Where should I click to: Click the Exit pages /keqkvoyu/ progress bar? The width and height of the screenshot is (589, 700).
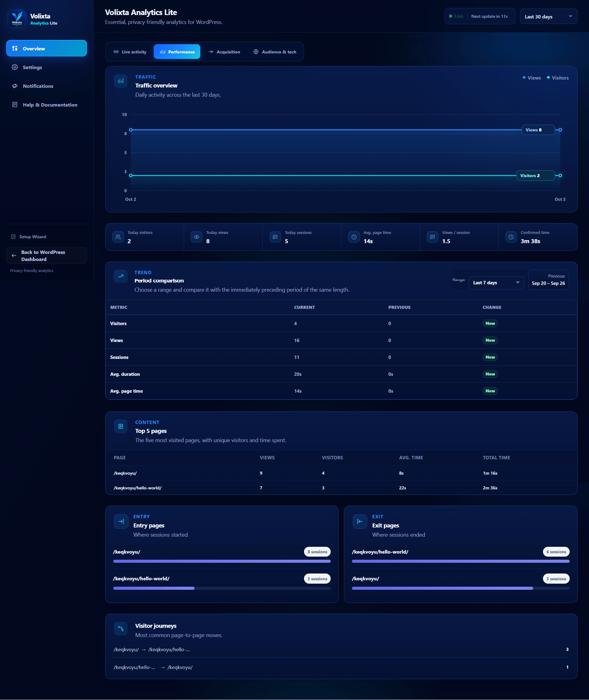460,588
